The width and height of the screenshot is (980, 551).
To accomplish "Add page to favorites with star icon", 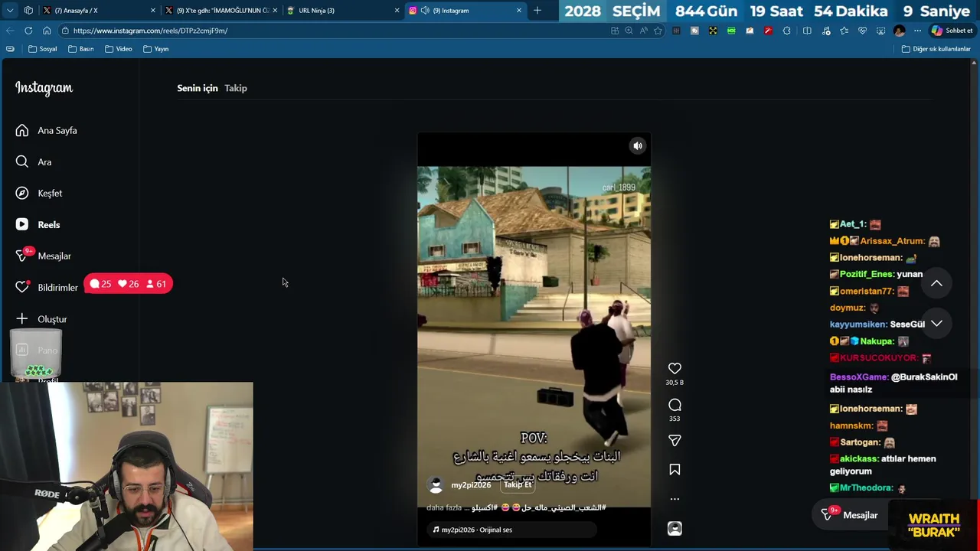I will click(x=658, y=31).
